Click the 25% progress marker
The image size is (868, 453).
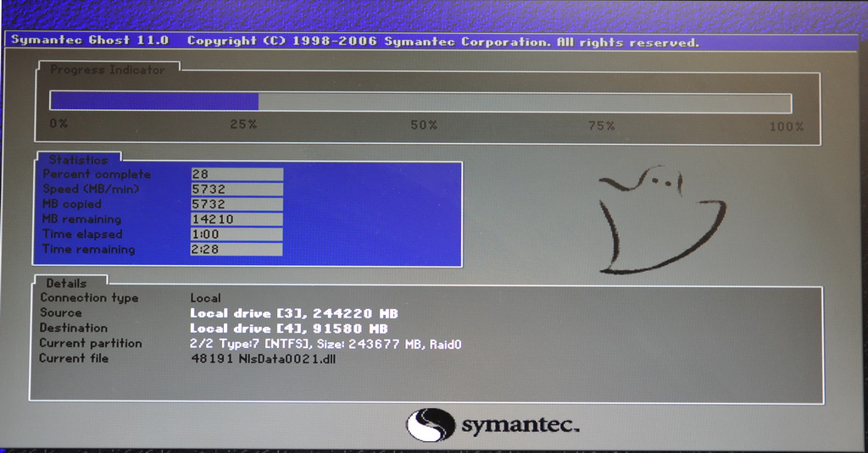[x=243, y=124]
